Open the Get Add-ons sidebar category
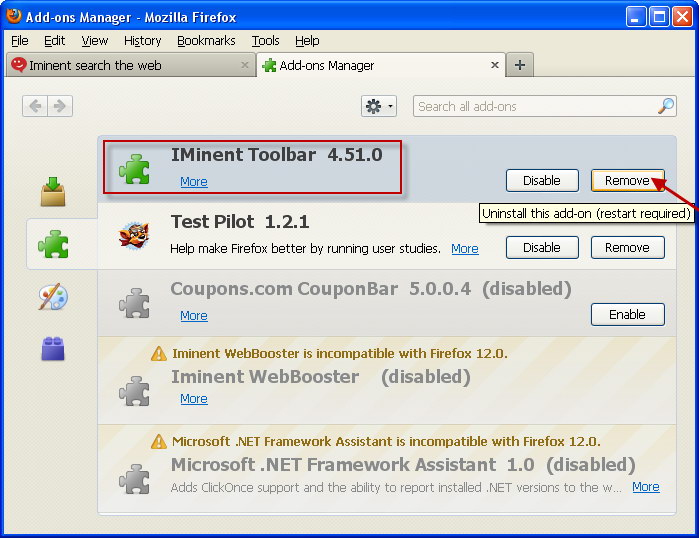 tap(53, 192)
